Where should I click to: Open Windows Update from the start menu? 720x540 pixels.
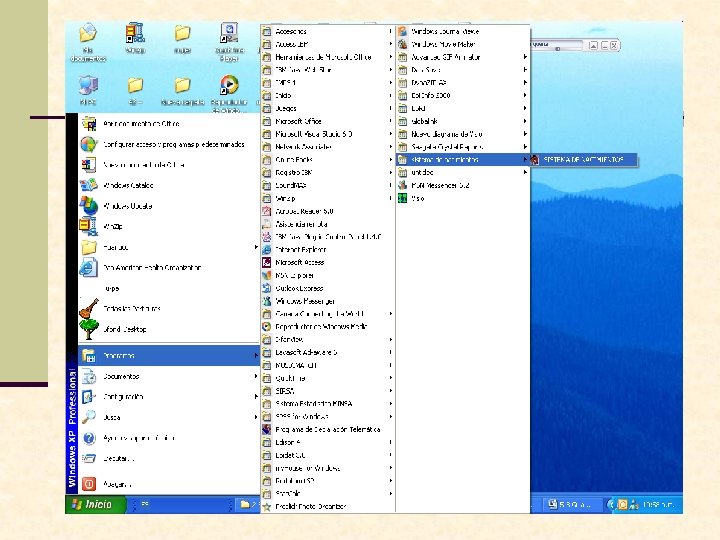[127, 206]
